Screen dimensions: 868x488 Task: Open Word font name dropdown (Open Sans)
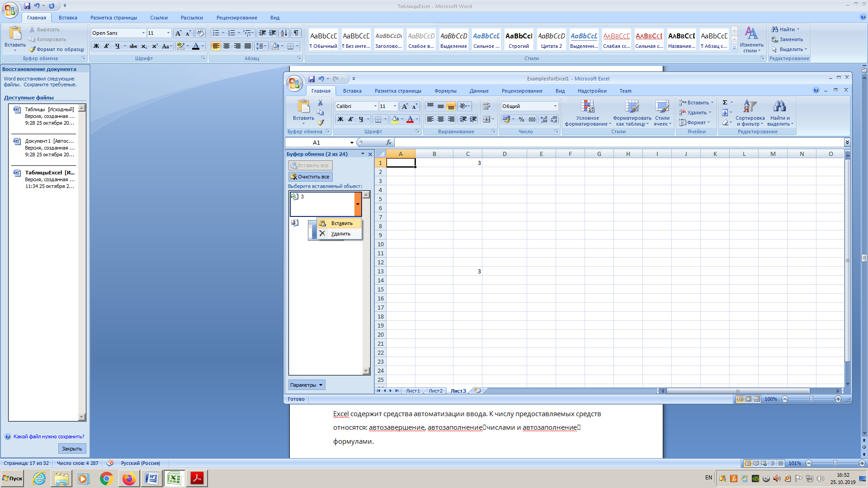143,33
